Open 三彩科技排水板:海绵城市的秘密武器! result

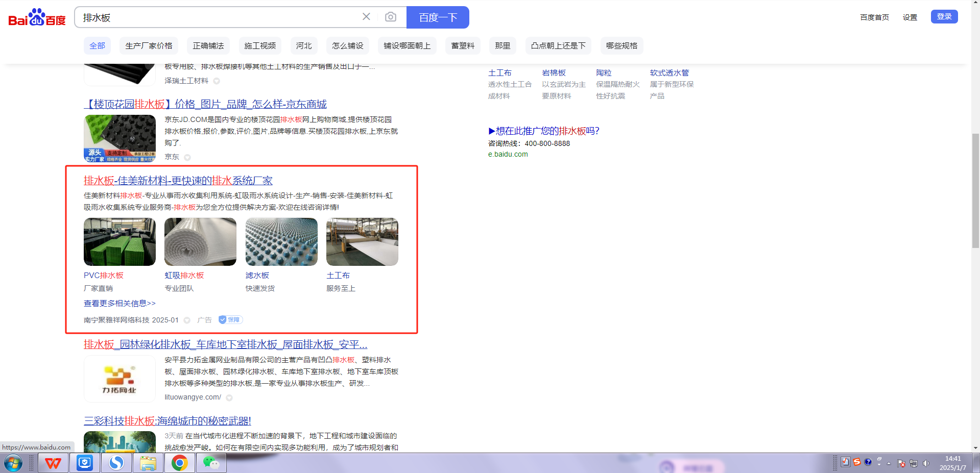point(168,421)
